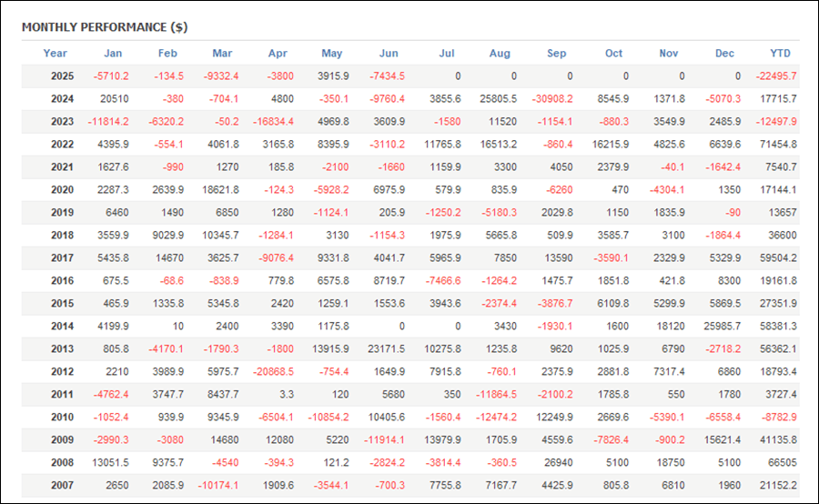Click 2007 March value -10174.1
819x504 pixels.
[218, 485]
